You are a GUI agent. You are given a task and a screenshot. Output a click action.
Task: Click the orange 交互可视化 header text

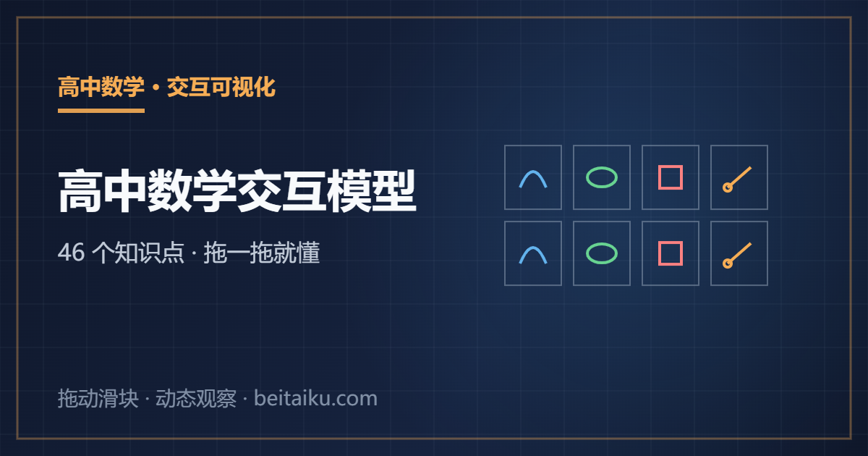221,88
